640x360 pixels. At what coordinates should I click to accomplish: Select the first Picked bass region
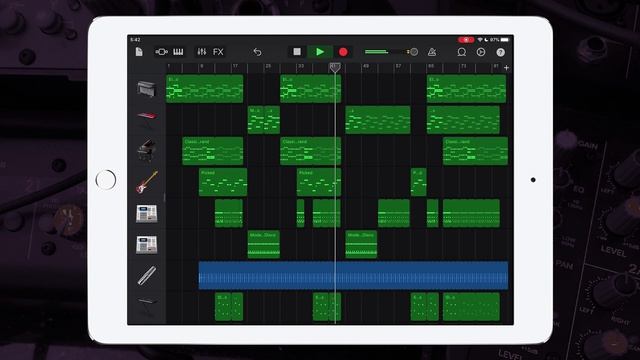(x=223, y=182)
